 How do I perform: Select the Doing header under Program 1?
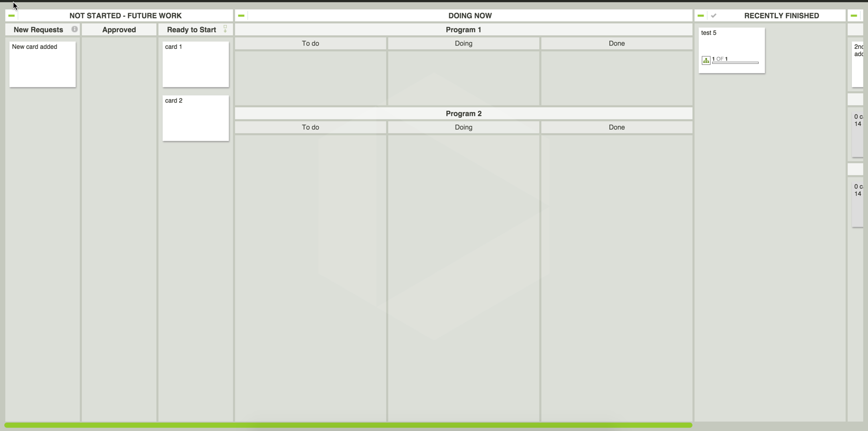click(464, 44)
